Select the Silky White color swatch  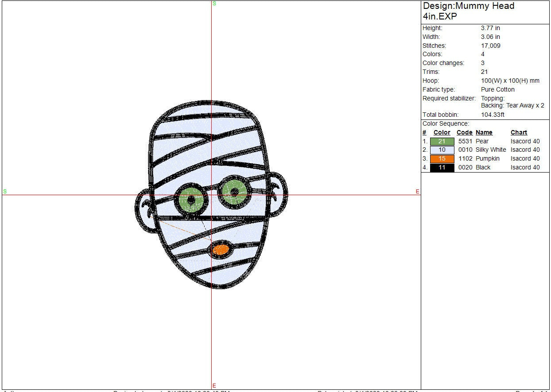point(442,150)
